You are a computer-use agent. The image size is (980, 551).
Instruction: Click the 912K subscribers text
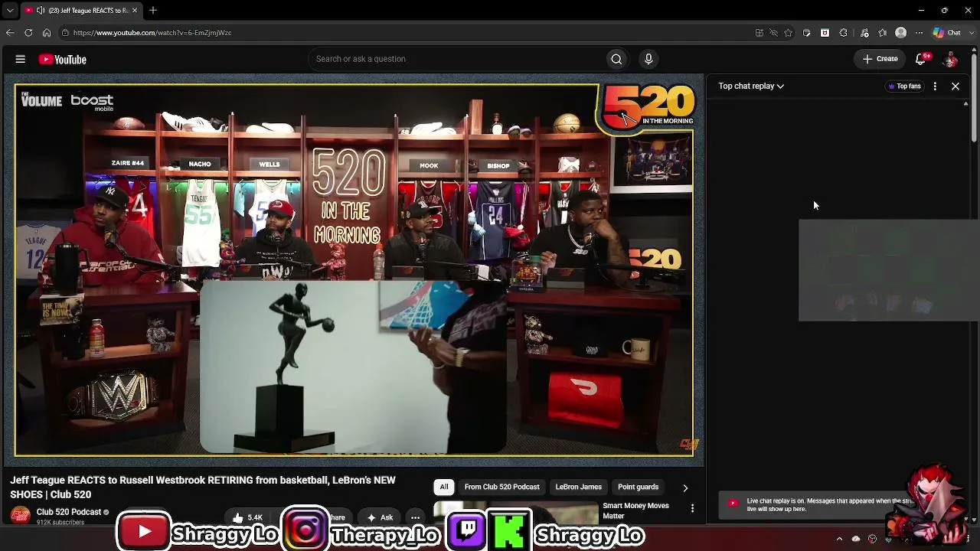60,523
